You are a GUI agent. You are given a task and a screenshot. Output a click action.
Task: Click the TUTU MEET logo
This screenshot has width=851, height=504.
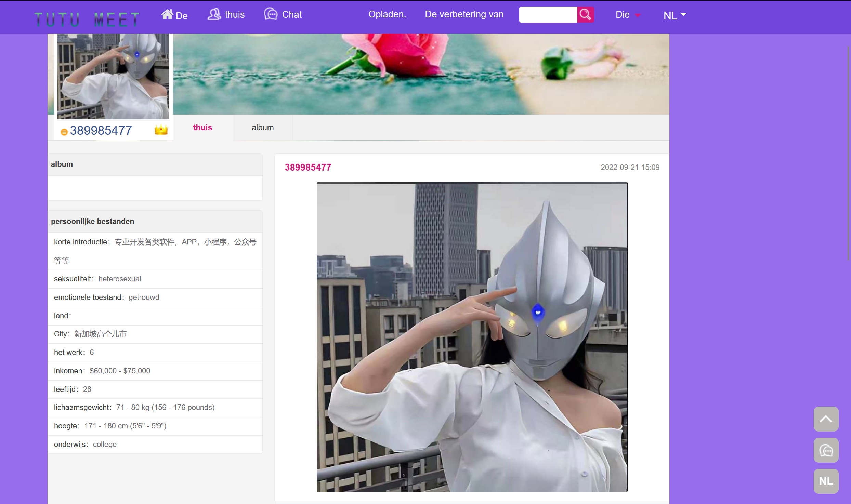coord(87,19)
